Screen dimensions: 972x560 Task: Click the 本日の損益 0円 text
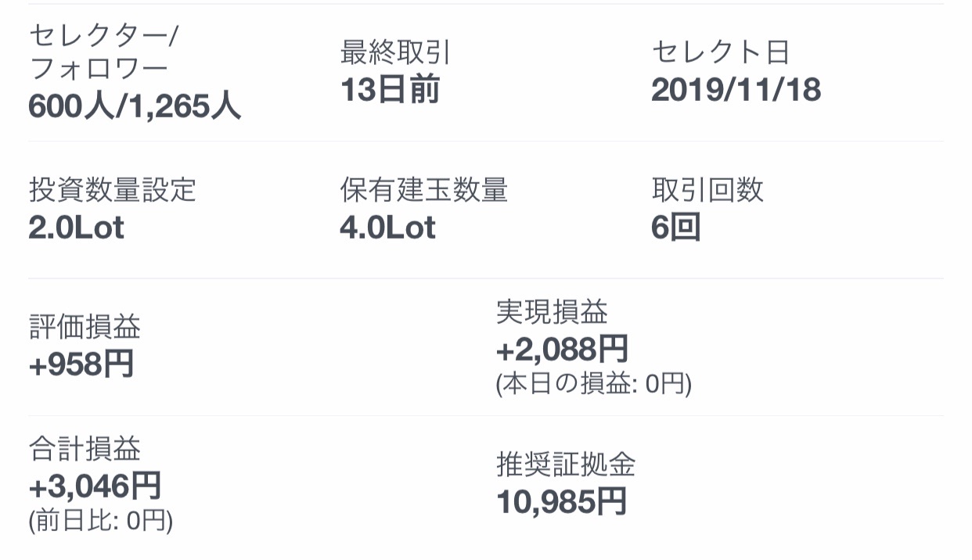pos(594,385)
